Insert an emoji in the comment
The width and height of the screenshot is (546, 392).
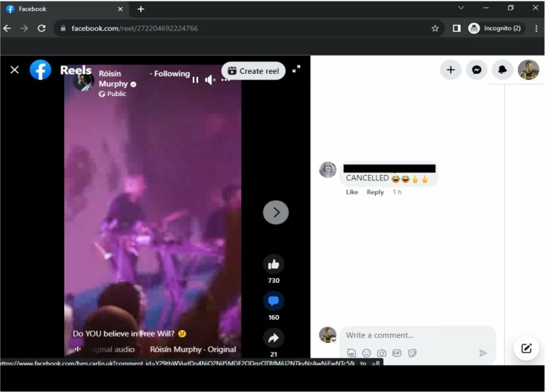pyautogui.click(x=366, y=353)
